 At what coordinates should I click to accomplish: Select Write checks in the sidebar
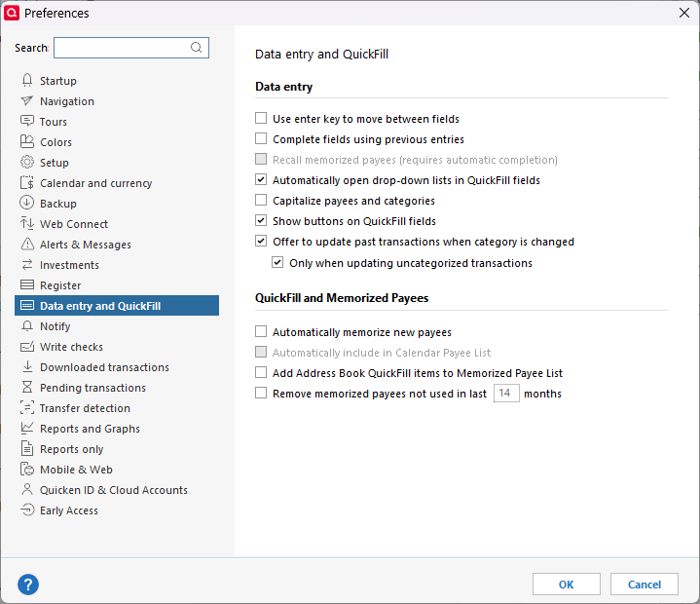(71, 347)
